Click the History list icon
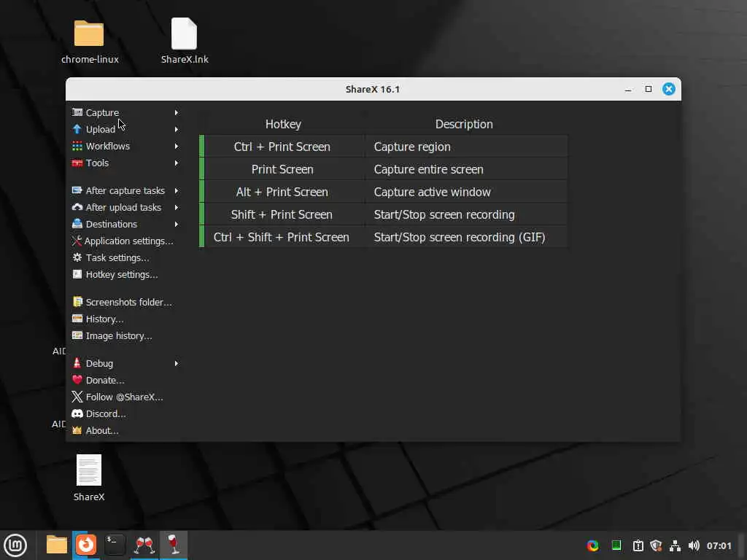 (77, 319)
